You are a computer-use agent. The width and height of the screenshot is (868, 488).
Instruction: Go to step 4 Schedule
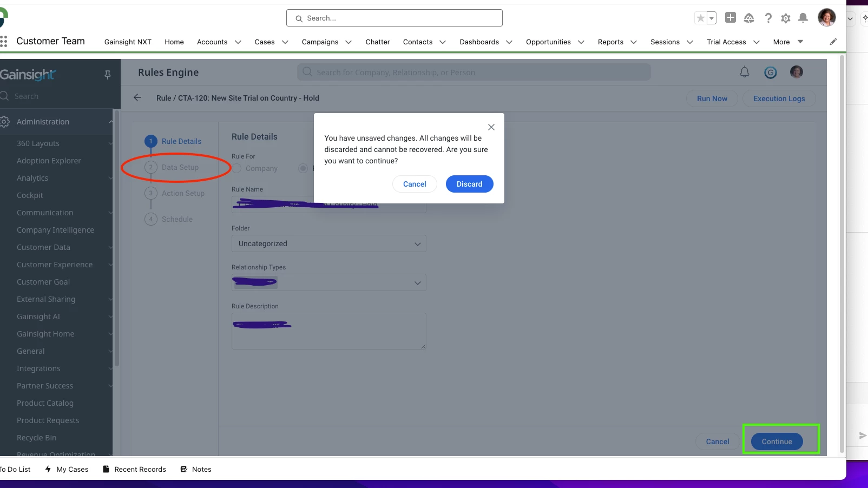pos(169,219)
